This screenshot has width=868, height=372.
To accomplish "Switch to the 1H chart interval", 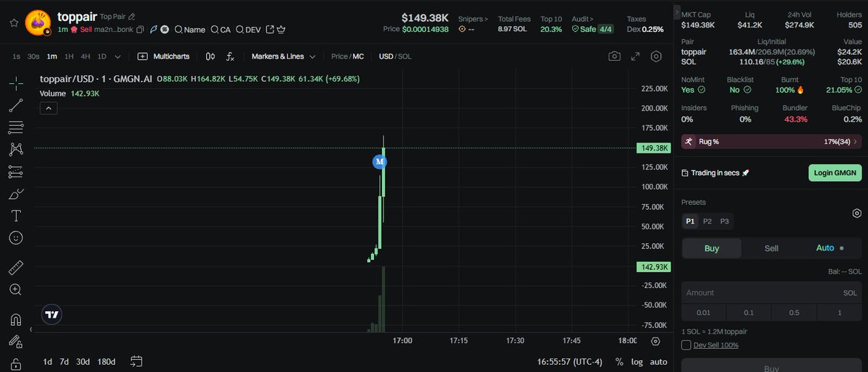I will point(69,56).
